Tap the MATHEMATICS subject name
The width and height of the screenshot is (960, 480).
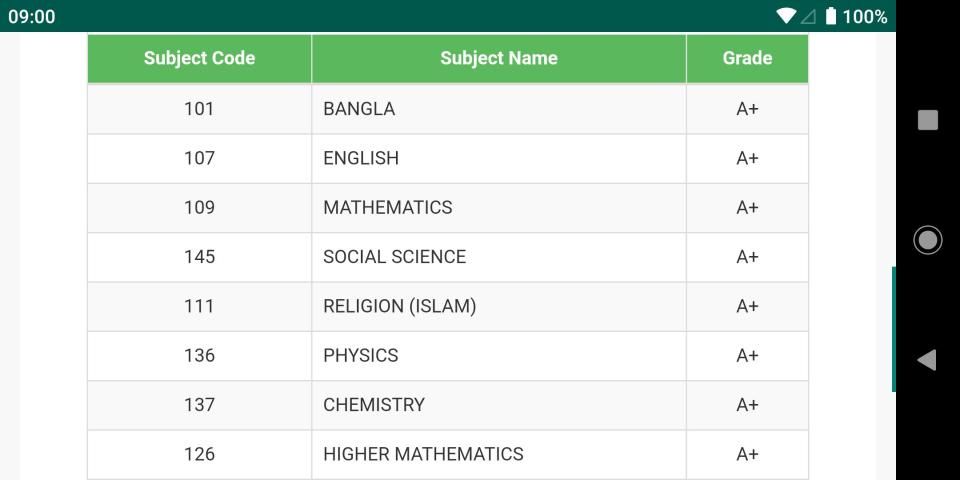pos(388,207)
